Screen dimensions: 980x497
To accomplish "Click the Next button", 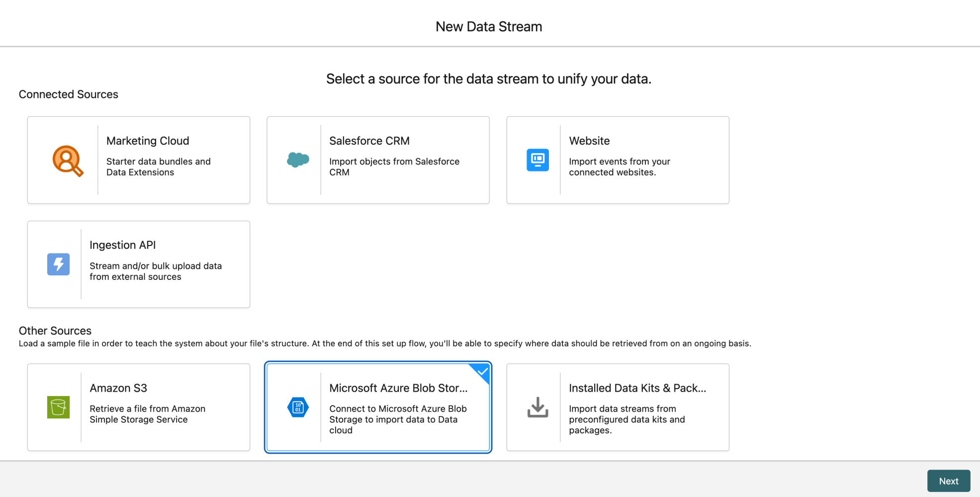I will pyautogui.click(x=949, y=481).
